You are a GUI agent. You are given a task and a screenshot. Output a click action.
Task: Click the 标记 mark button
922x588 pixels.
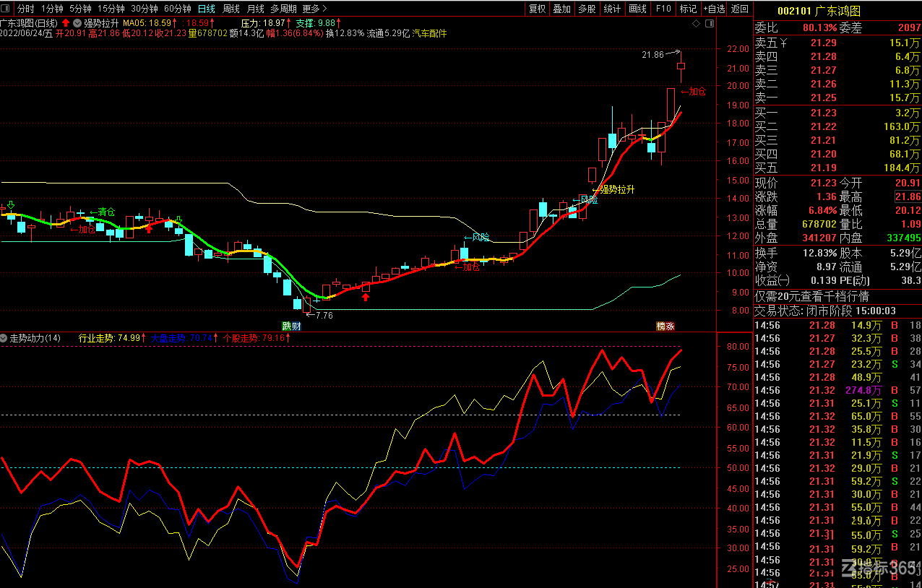[x=688, y=9]
